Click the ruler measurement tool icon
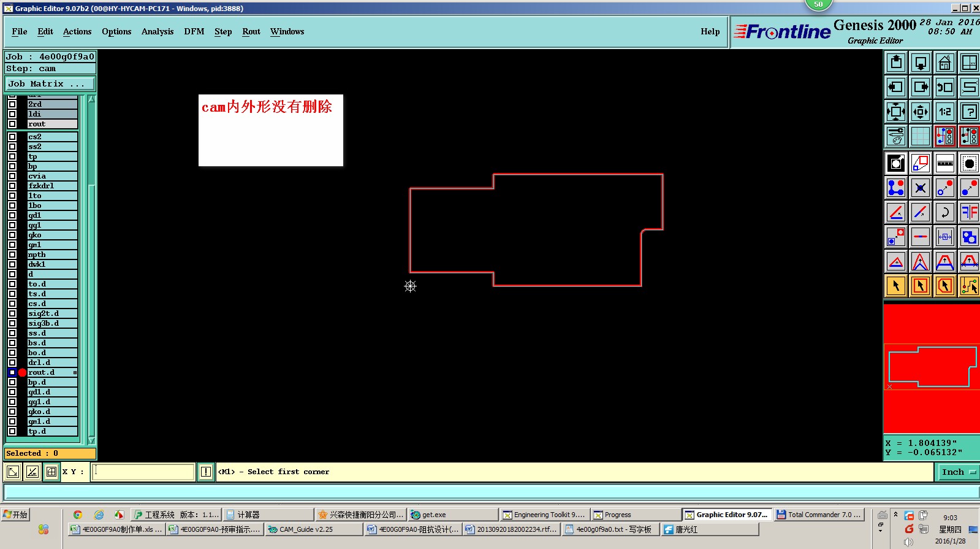 point(945,163)
